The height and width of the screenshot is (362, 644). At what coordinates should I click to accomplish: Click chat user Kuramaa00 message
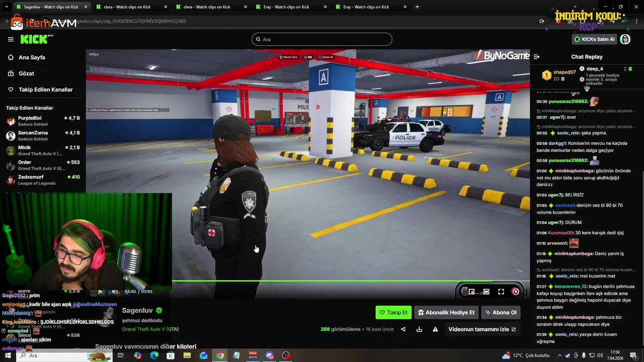tap(561, 233)
